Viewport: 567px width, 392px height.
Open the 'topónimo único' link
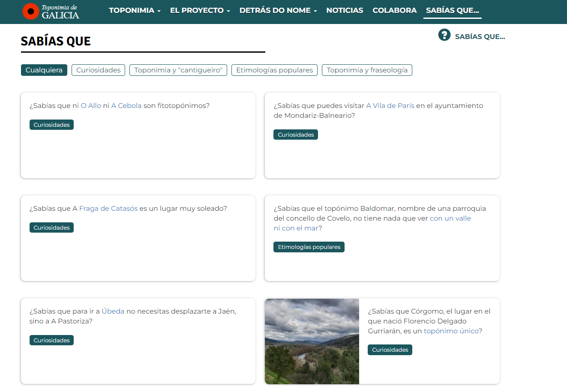click(451, 331)
